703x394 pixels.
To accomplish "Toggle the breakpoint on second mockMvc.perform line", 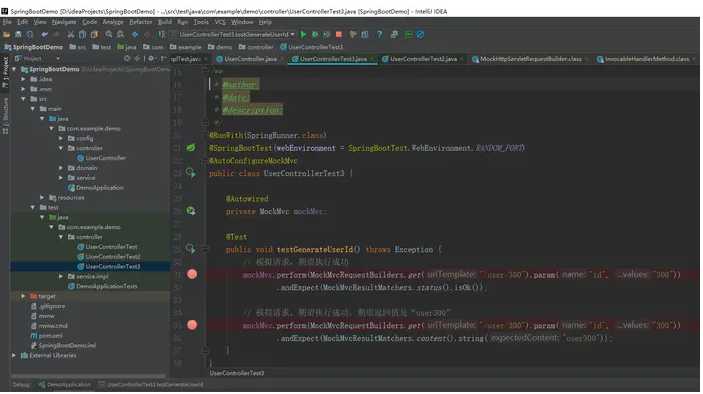I will click(192, 325).
